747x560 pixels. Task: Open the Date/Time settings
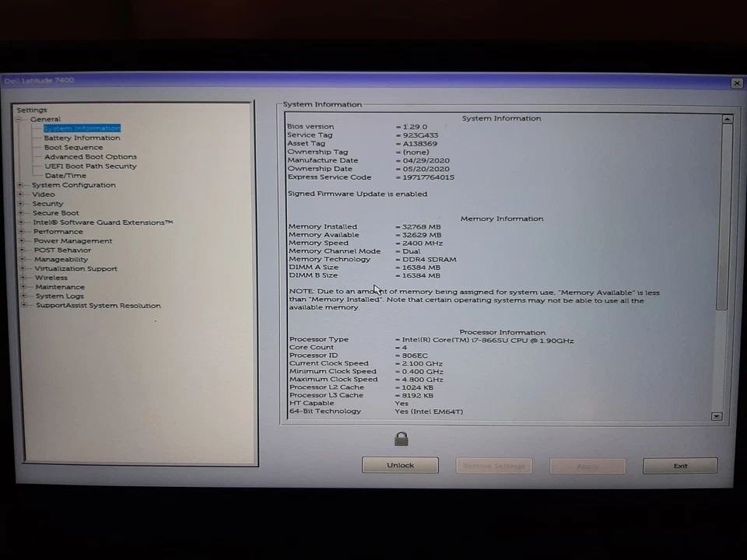65,175
